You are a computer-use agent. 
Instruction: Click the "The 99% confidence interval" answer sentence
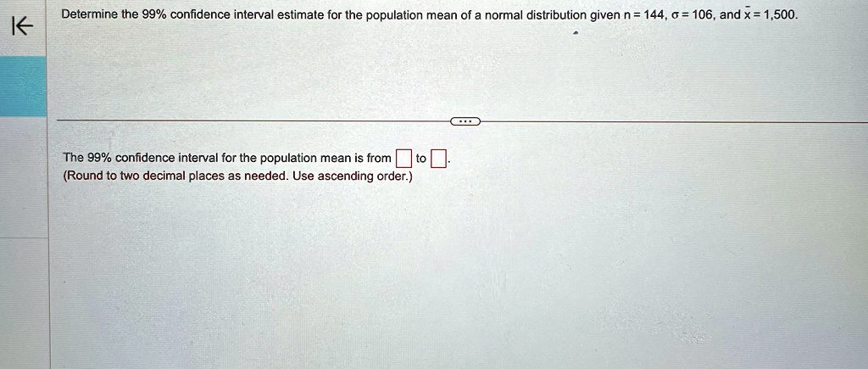click(x=227, y=159)
